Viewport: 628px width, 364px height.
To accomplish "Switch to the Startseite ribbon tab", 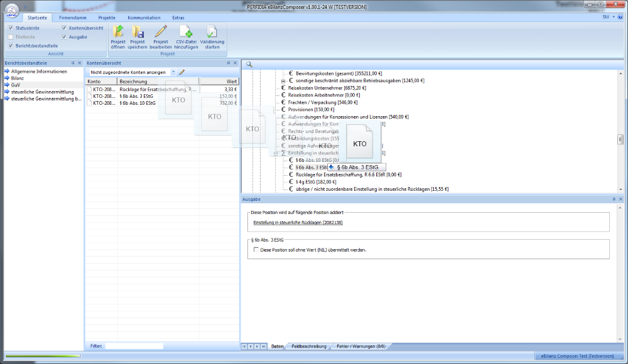I will coord(37,18).
